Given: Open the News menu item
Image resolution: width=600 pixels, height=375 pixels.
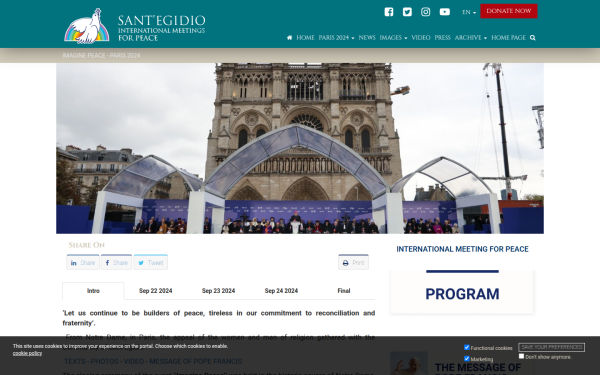Looking at the screenshot, I should click(367, 38).
